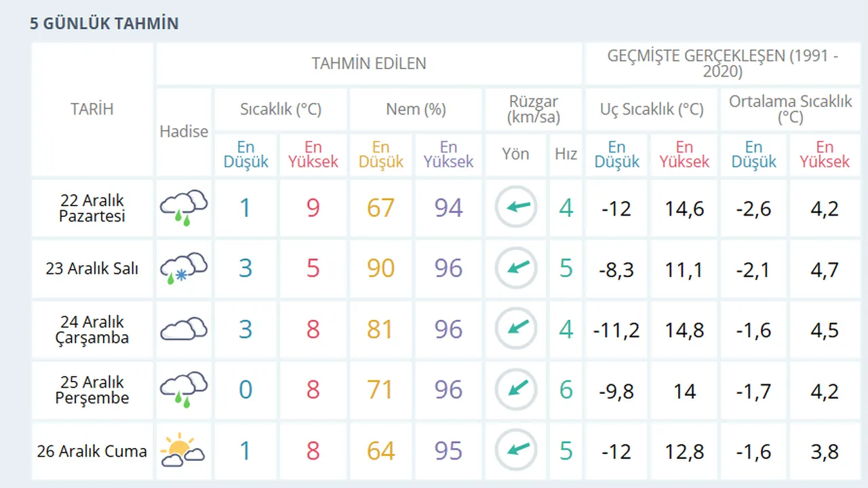Click the wind direction arrow for 26 Aralık Cuma
This screenshot has width=868, height=488.
click(x=515, y=449)
